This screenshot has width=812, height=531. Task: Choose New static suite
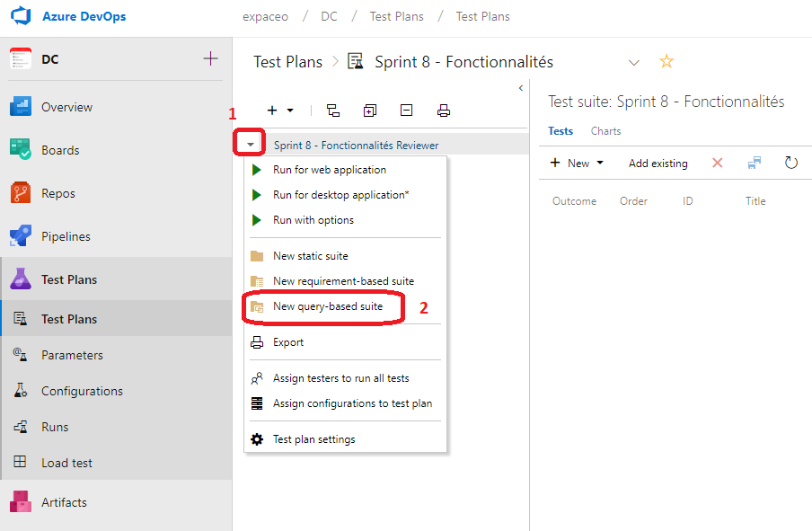(x=346, y=256)
